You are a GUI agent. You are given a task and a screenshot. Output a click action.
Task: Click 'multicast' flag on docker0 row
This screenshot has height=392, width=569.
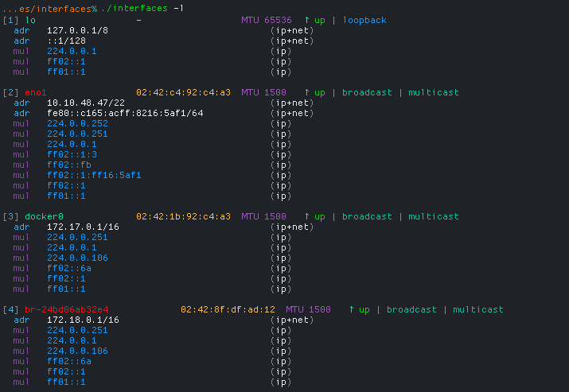click(434, 216)
